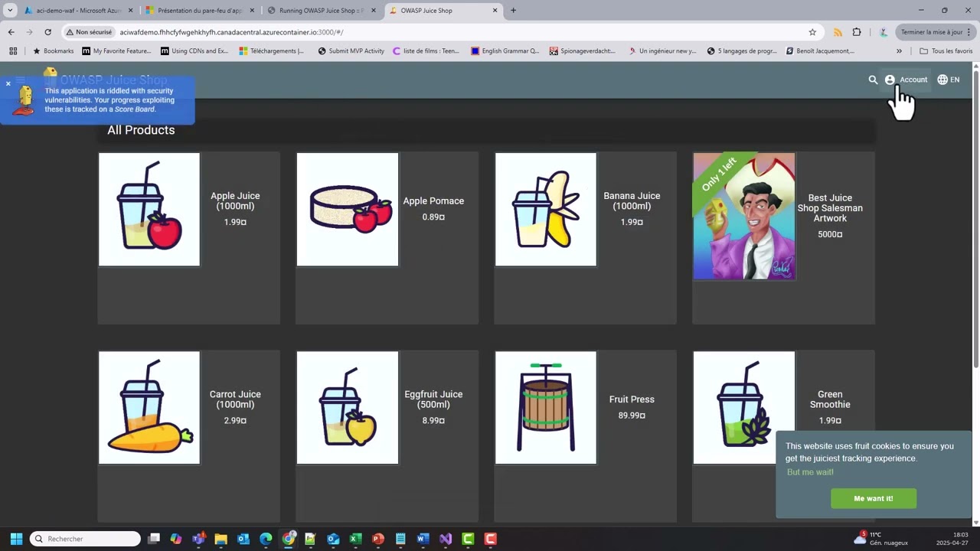Open the apps grid icon in bookmarks bar

point(13,51)
